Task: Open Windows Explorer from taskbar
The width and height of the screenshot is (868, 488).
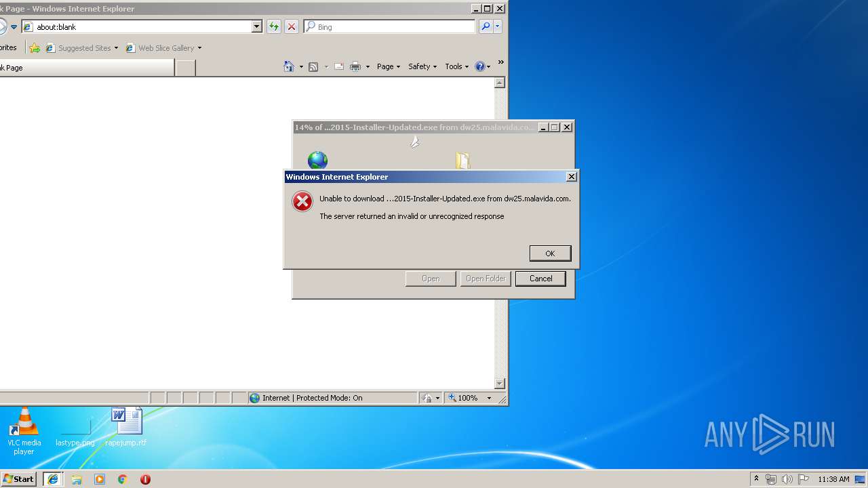Action: coord(77,479)
